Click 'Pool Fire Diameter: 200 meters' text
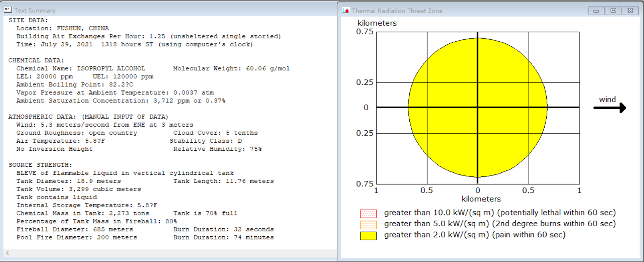Image resolution: width=644 pixels, height=262 pixels. coord(76,237)
